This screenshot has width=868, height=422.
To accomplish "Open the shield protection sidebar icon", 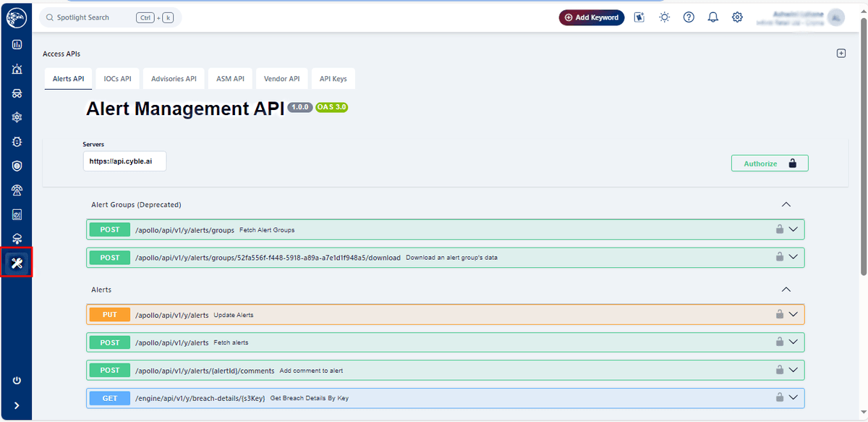I will pos(17,166).
